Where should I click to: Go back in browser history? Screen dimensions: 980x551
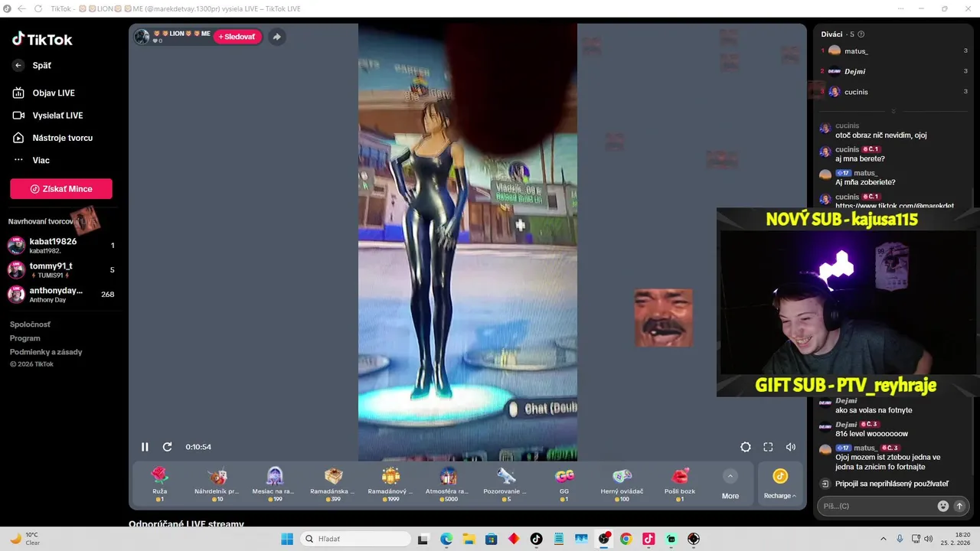20,8
